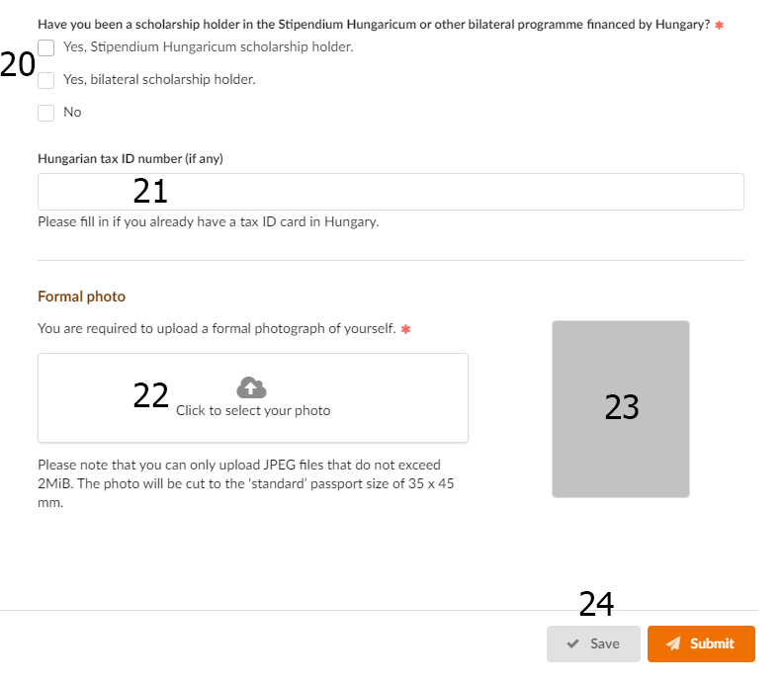Screen dimensions: 784x683
Task: Click the 'Formal photo' section heading
Action: [x=81, y=296]
